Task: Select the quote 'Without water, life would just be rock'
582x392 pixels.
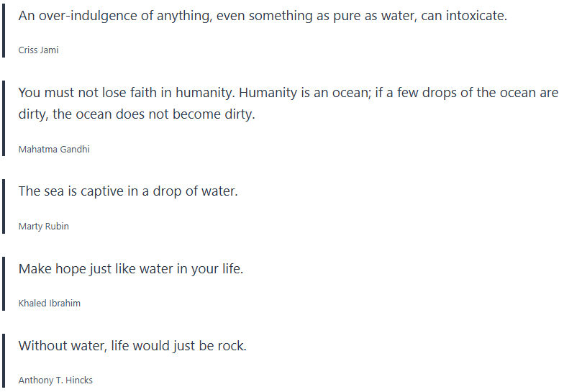Action: click(132, 346)
